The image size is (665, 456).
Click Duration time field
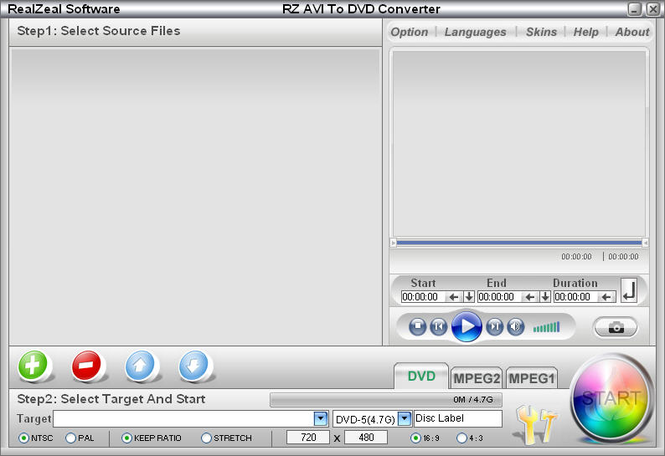pyautogui.click(x=577, y=297)
